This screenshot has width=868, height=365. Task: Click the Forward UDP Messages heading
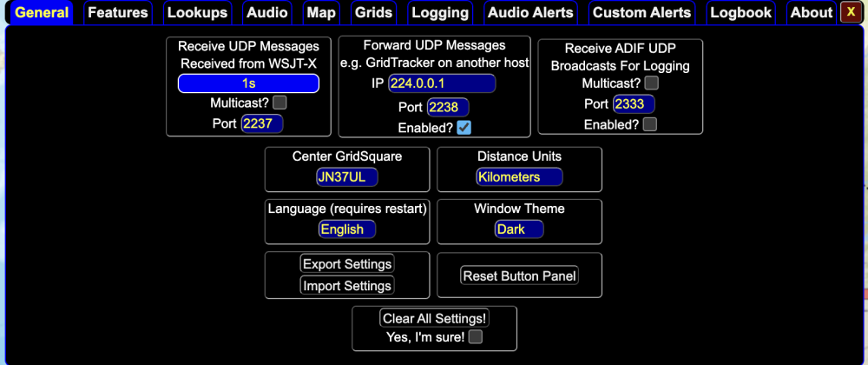[x=435, y=45]
